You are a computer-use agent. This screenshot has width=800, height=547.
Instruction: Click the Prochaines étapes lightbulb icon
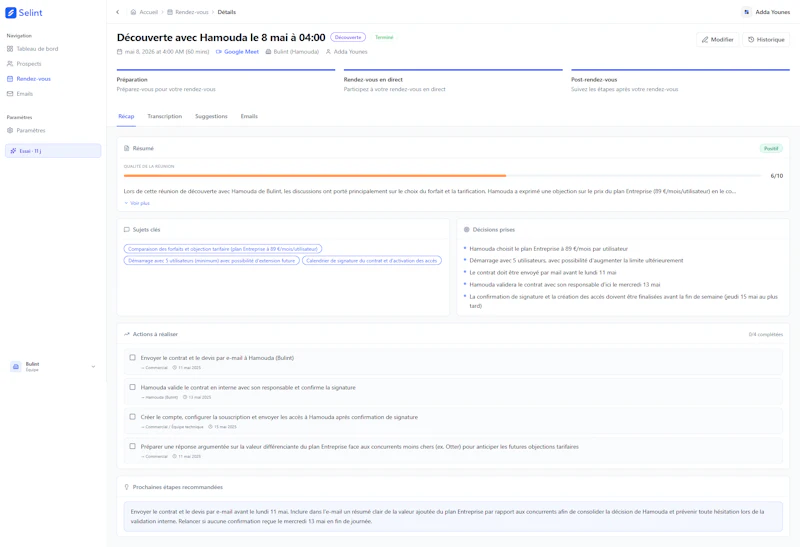pyautogui.click(x=127, y=487)
